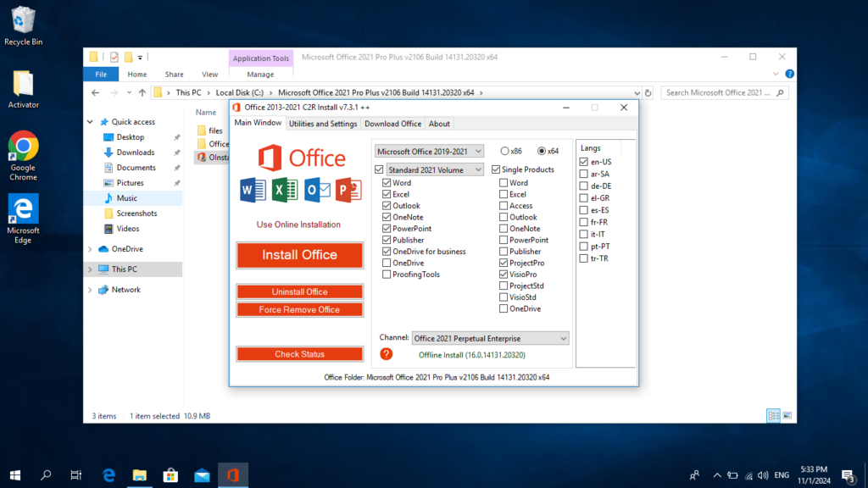Open the Microsoft Office 2019-2021 version dropdown

coord(429,151)
